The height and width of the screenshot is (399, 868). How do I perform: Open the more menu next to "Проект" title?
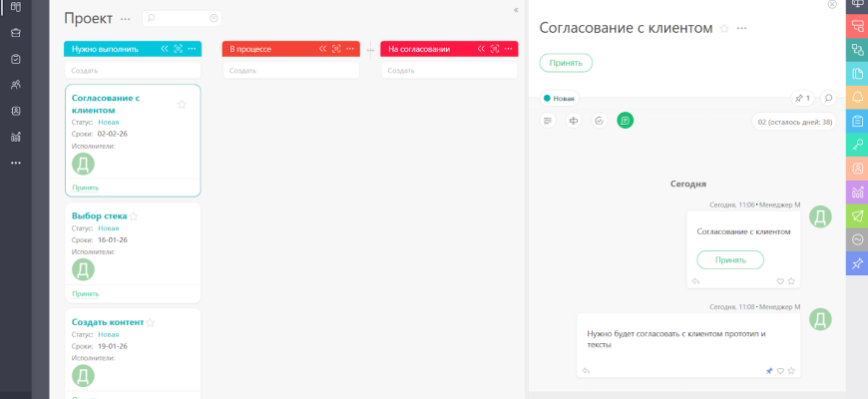[x=125, y=19]
